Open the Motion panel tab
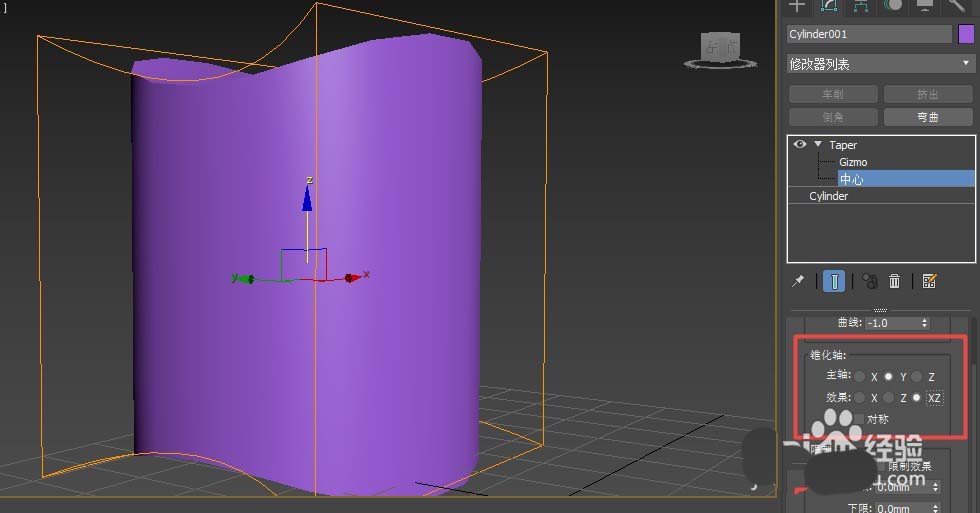The width and height of the screenshot is (980, 513). pyautogui.click(x=893, y=6)
